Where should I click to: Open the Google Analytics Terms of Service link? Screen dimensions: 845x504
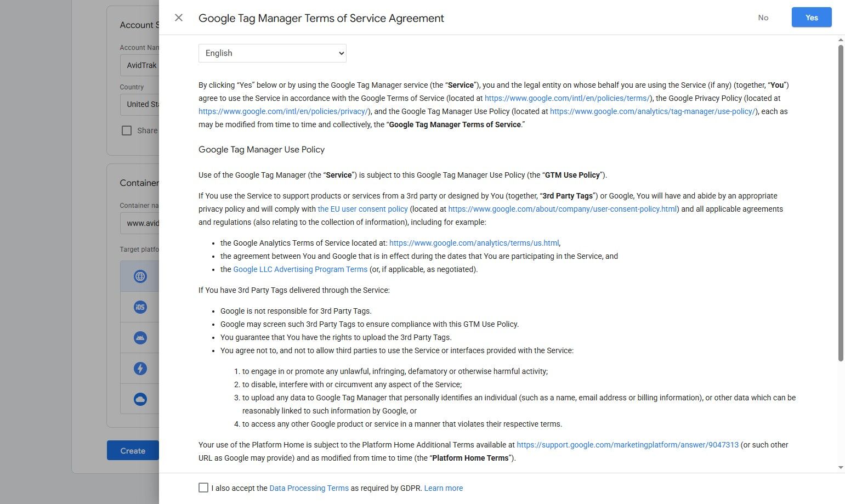click(474, 243)
